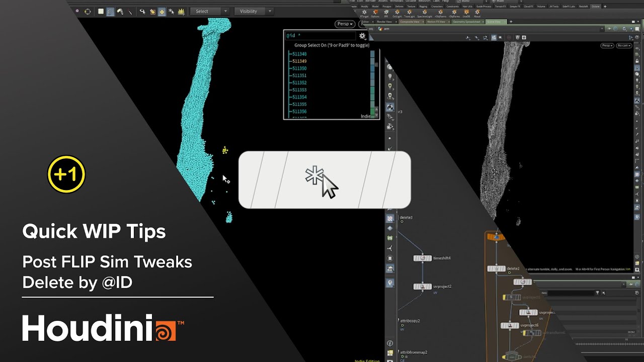This screenshot has height=362, width=644.
Task: Open the Characters shelf tab
Action: 437,7
